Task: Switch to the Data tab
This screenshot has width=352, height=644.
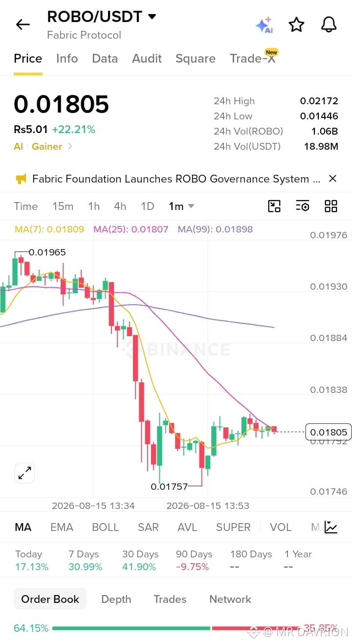Action: (105, 59)
